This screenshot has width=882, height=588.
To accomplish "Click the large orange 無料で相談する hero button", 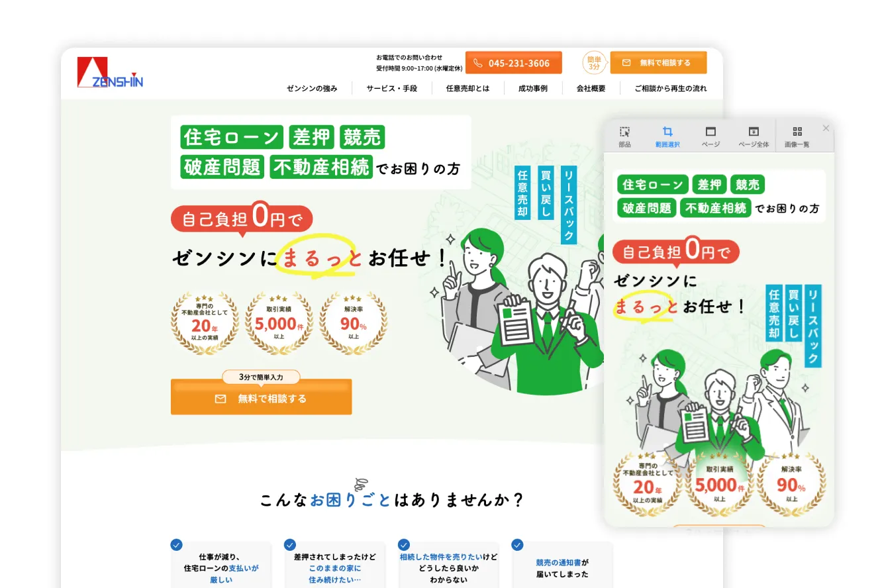I will point(261,397).
